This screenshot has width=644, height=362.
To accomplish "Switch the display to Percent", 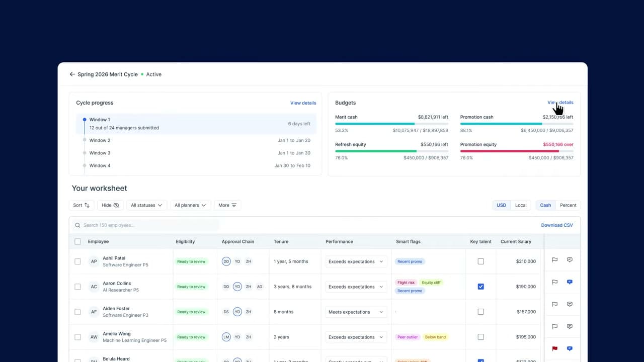I will (x=568, y=205).
